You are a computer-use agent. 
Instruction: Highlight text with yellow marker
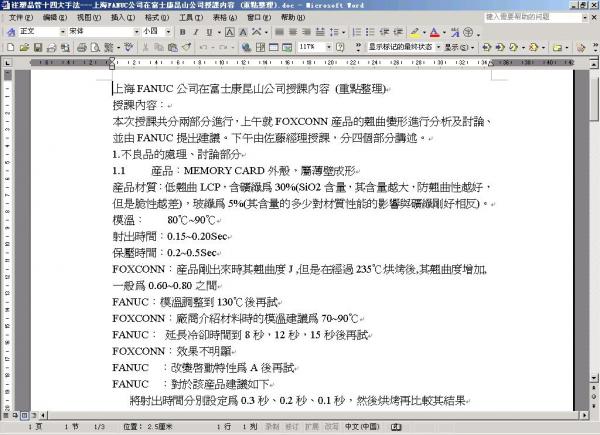tap(415, 32)
